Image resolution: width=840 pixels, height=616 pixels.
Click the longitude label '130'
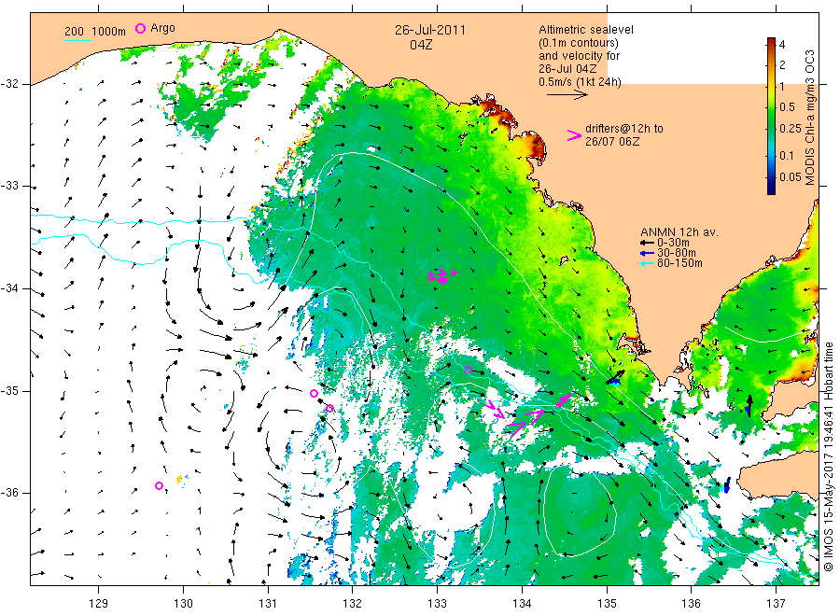(183, 604)
